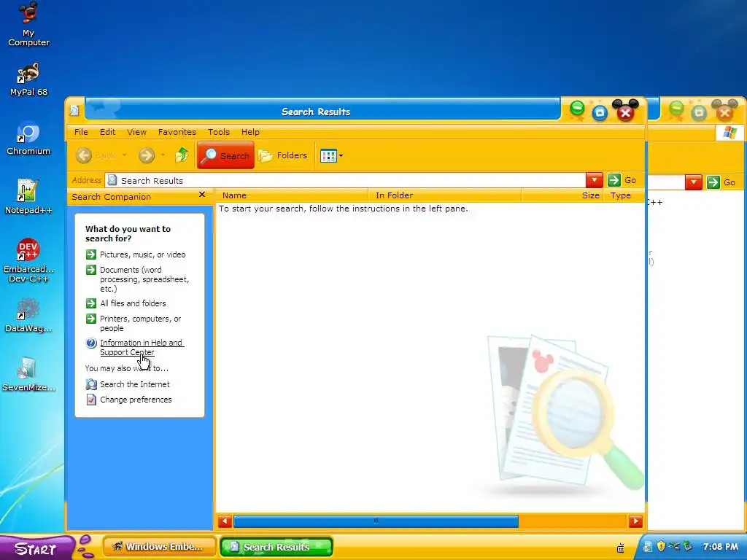The width and height of the screenshot is (747, 560).
Task: Click Search Results taskbar button
Action: [276, 547]
